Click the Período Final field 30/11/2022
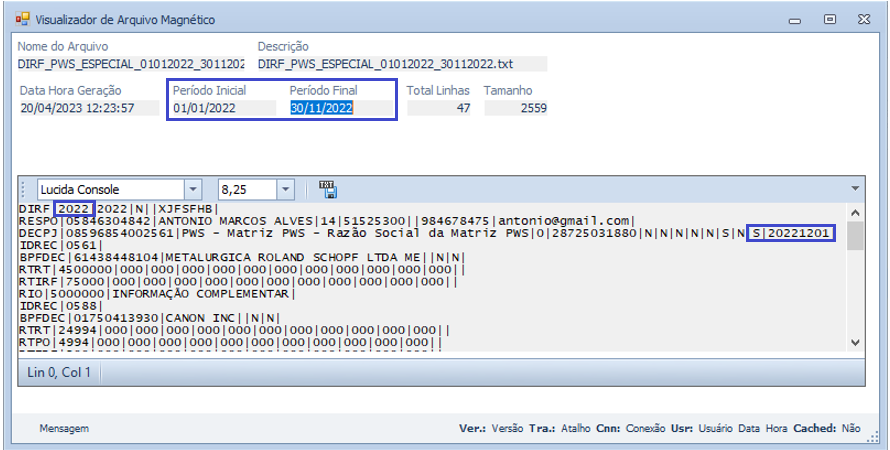 click(x=341, y=108)
